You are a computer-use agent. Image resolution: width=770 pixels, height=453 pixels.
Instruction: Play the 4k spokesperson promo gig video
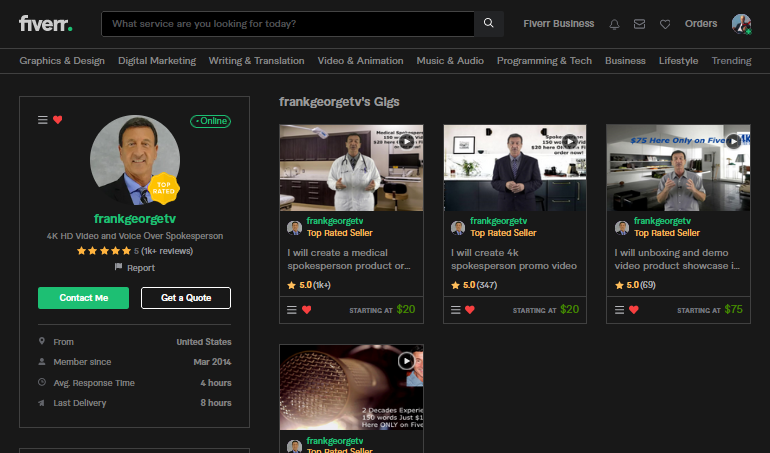click(x=569, y=142)
